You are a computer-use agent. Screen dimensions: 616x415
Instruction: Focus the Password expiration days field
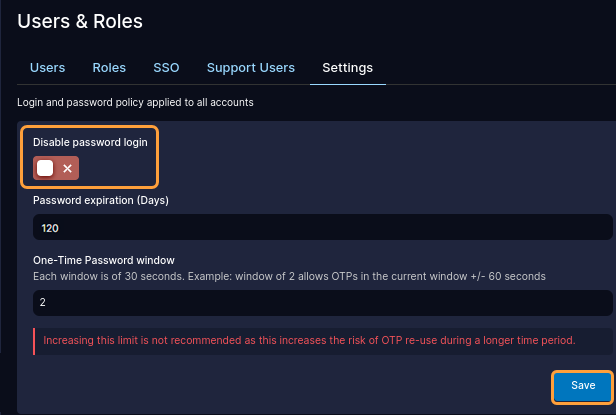click(322, 228)
